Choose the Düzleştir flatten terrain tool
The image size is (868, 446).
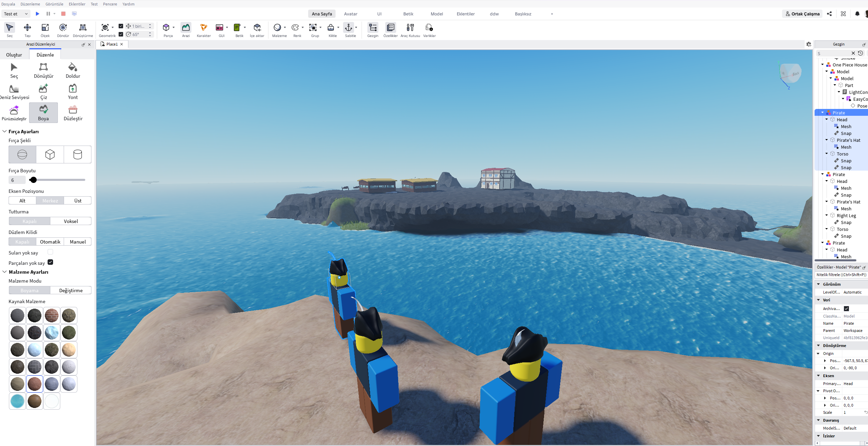(x=73, y=113)
